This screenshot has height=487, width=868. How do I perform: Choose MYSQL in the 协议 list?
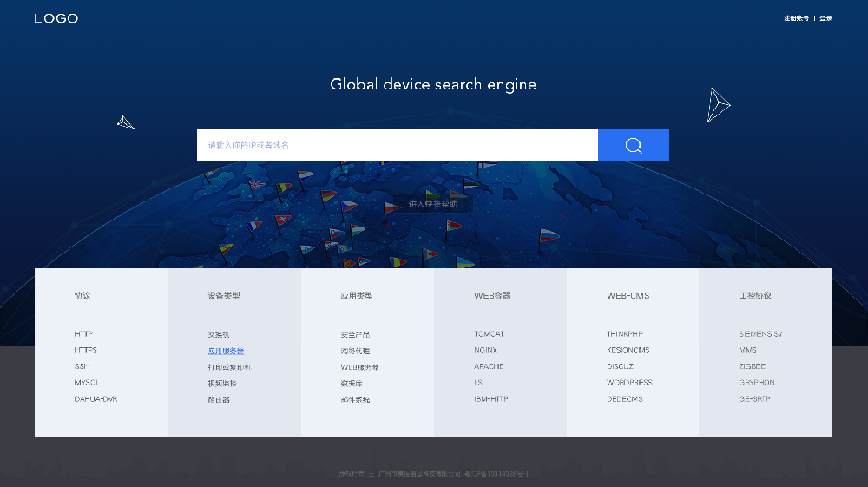tap(87, 383)
